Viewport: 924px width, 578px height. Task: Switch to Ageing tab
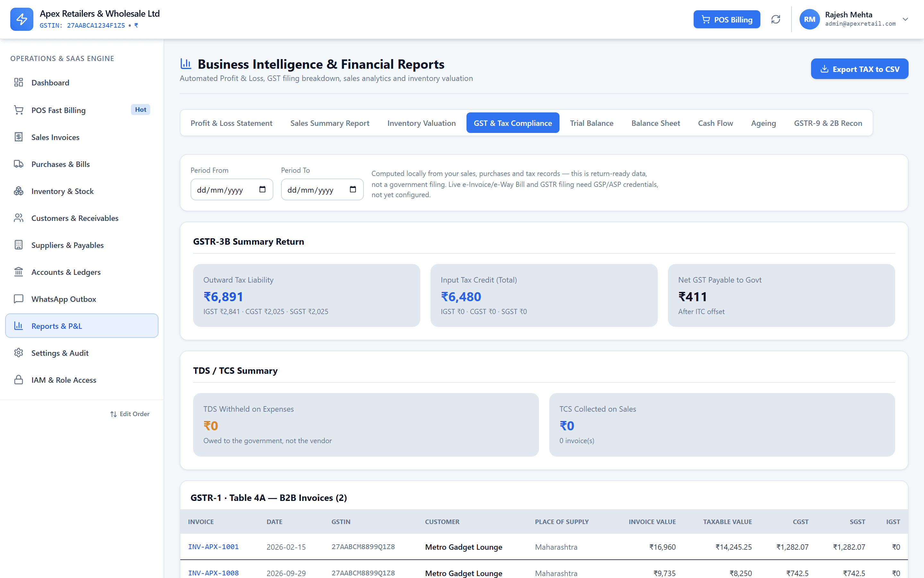coord(763,123)
